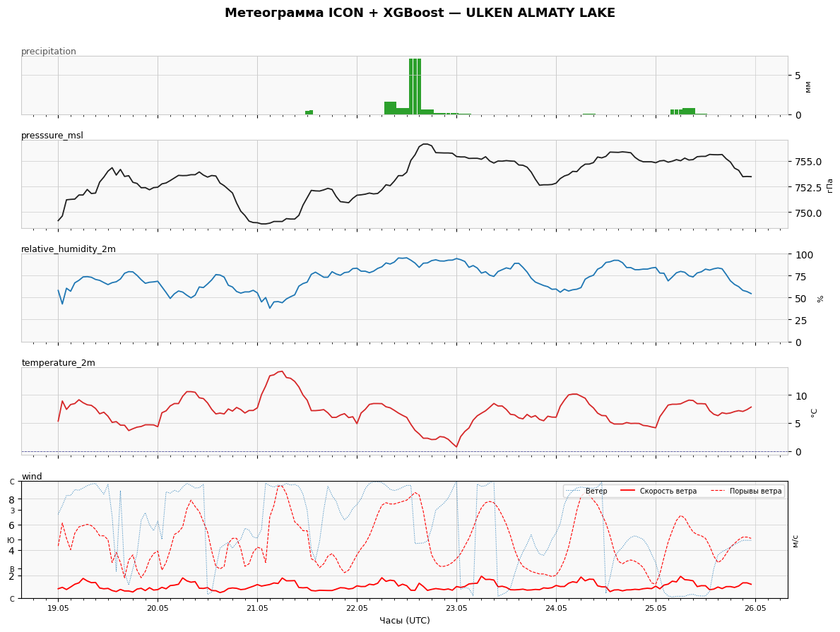This screenshot has height=632, width=840.
Task: Click the 'presssure_msl' subplot label
Action: pyautogui.click(x=52, y=136)
